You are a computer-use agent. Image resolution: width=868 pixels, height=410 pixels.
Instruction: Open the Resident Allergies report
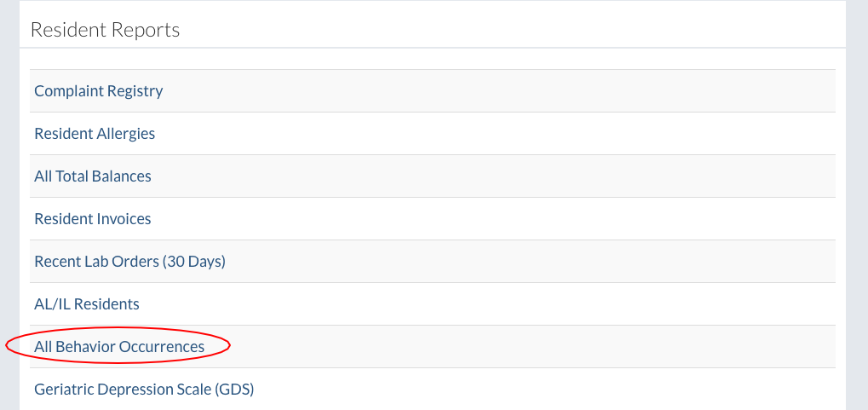click(x=95, y=134)
